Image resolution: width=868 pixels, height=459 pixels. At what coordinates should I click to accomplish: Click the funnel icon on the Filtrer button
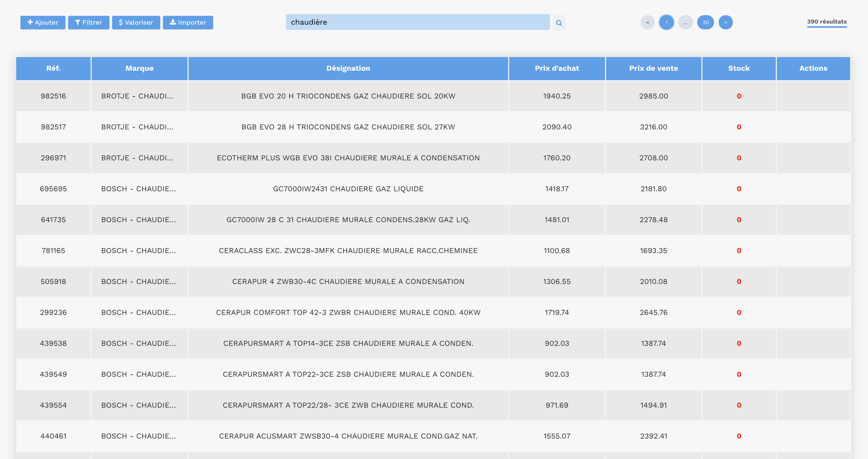78,22
